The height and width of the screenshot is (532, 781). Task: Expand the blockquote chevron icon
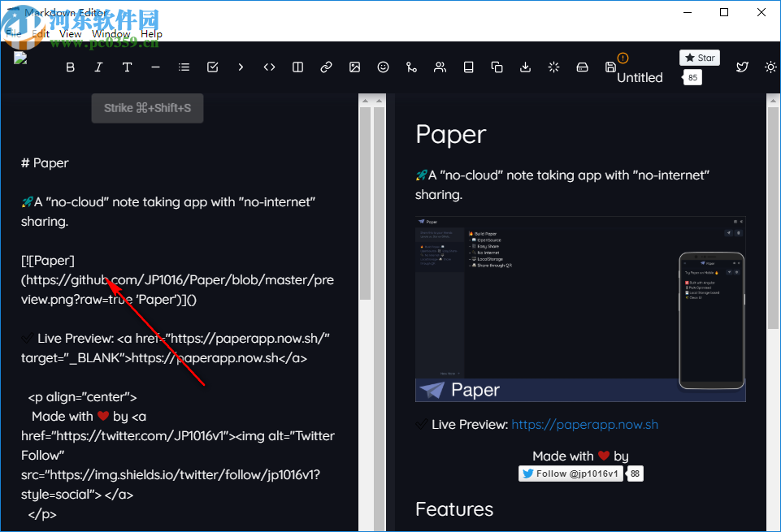[x=241, y=67]
